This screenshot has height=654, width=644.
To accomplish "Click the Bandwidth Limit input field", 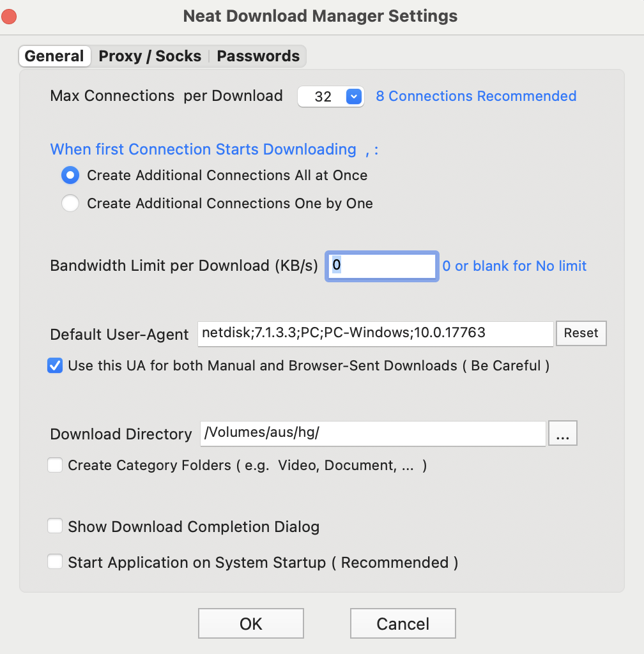I will point(381,266).
